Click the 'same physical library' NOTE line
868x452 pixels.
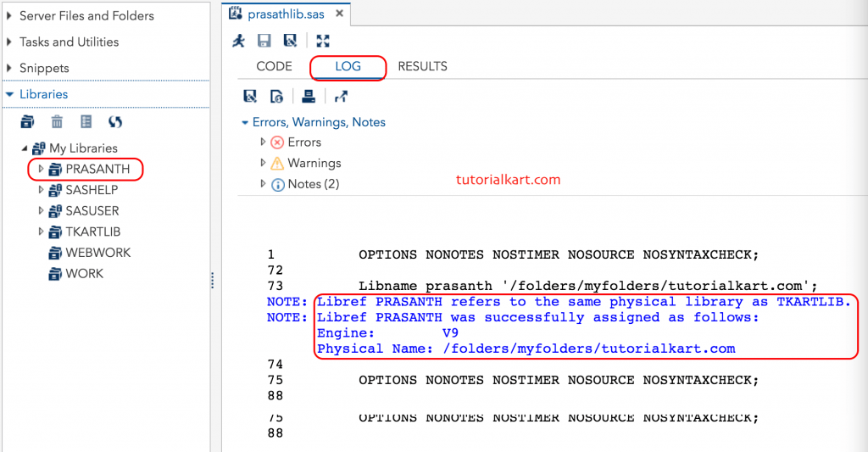[559, 302]
